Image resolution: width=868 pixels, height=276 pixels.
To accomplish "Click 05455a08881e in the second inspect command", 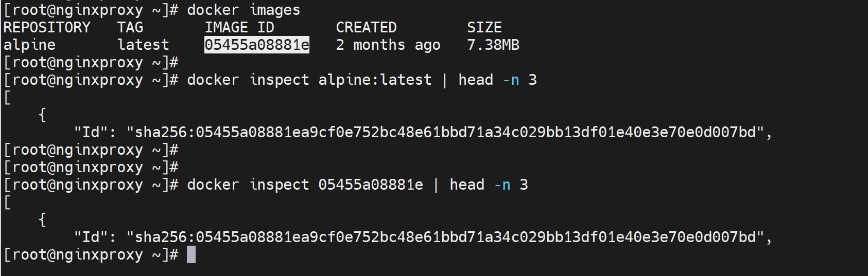I will [370, 185].
